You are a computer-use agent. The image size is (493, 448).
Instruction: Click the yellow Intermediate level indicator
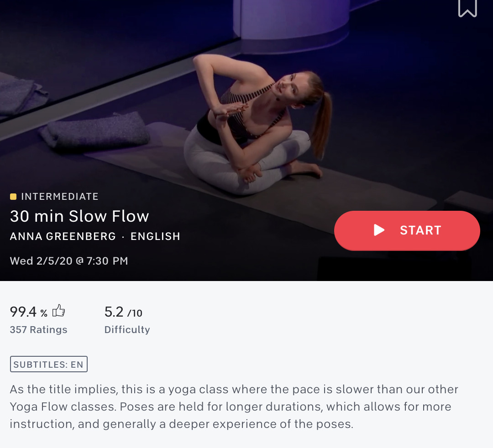(13, 197)
